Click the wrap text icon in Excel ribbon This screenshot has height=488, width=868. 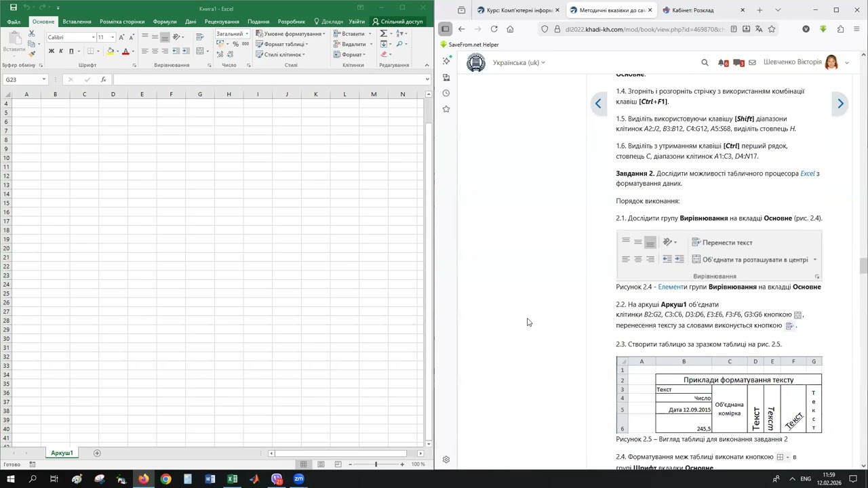click(x=200, y=37)
